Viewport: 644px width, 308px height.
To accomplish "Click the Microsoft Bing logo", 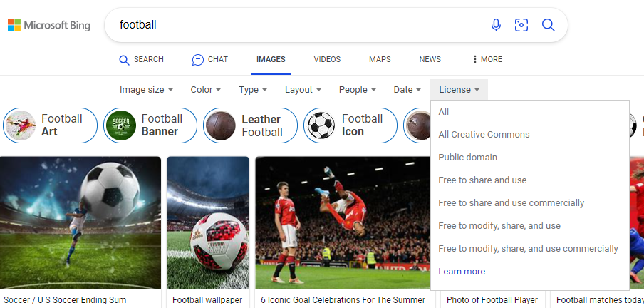I will pyautogui.click(x=49, y=26).
